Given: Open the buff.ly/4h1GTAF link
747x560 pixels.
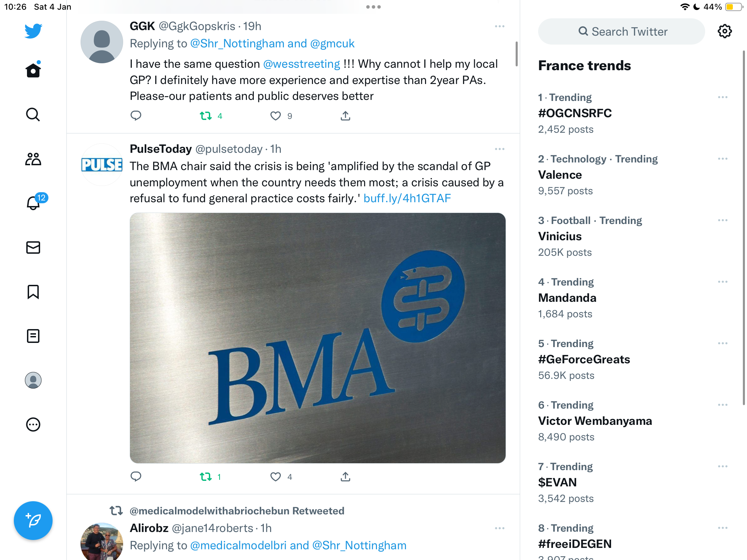Looking at the screenshot, I should 407,198.
